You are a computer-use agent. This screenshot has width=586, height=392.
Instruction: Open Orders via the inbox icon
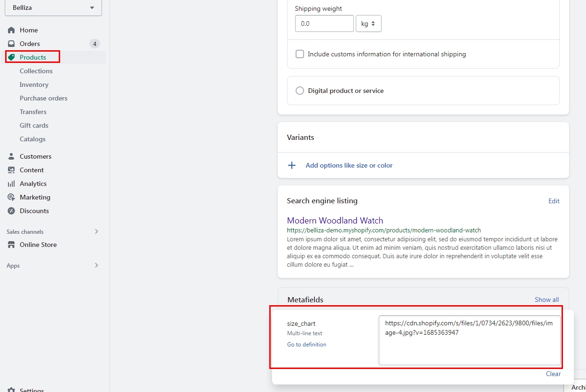coord(12,44)
